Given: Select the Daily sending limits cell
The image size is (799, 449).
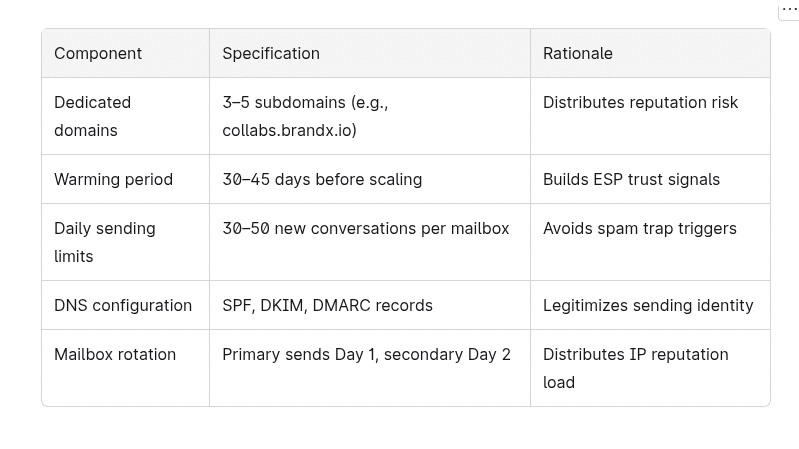Looking at the screenshot, I should [105, 242].
